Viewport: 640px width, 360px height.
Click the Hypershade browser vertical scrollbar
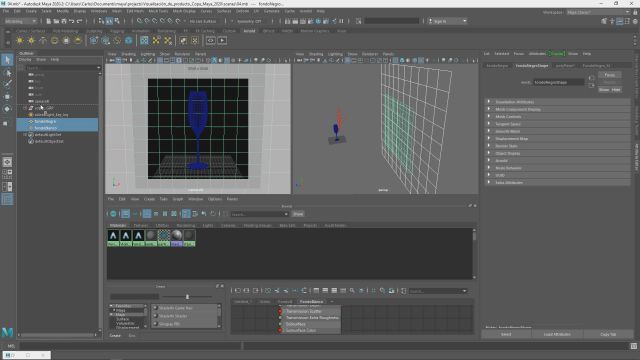(x=474, y=254)
